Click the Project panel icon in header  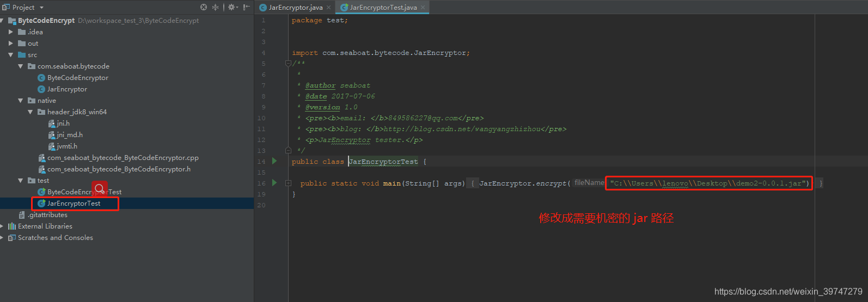pos(6,7)
